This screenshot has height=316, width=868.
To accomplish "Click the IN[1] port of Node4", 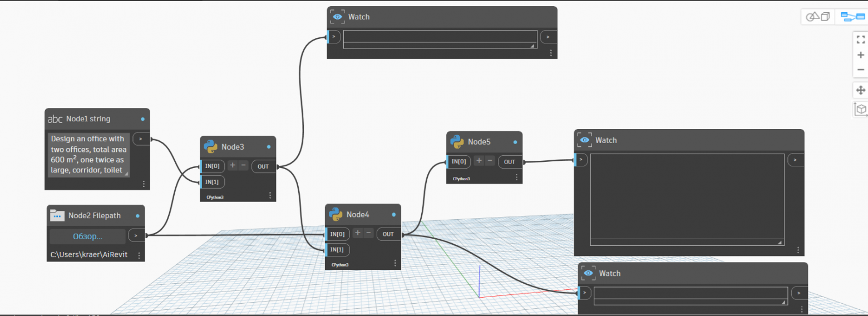I will tap(338, 250).
